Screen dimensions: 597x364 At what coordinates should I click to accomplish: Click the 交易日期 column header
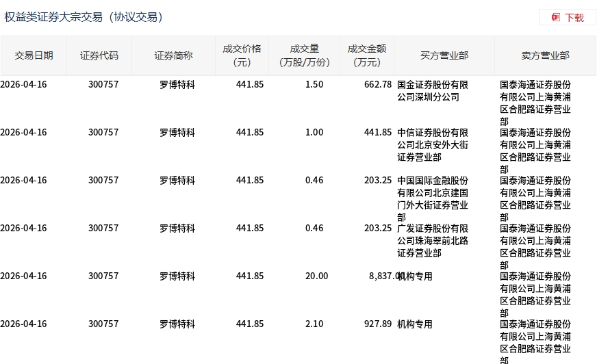tap(34, 56)
